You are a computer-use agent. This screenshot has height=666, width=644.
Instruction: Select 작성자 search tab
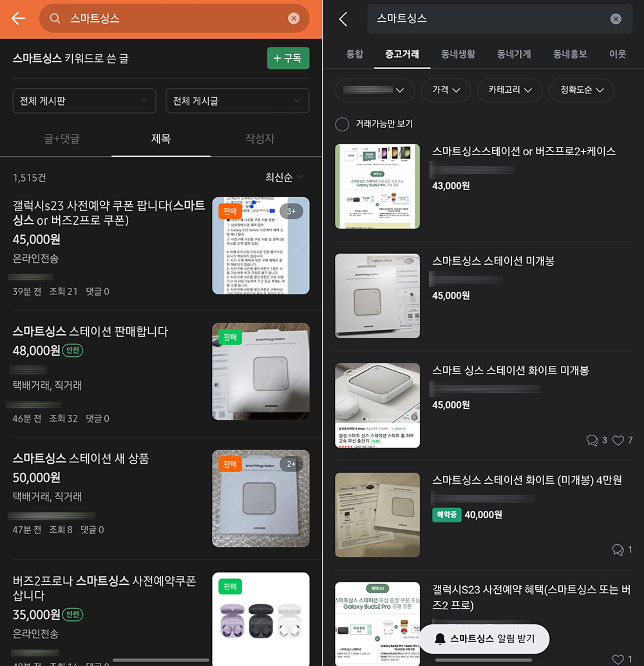pos(260,138)
